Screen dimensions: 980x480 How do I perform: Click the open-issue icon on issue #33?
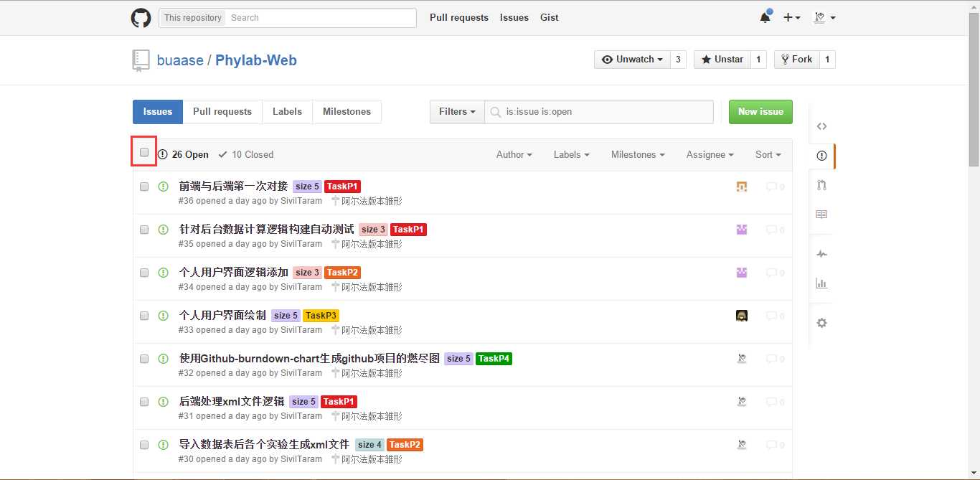[x=163, y=316]
